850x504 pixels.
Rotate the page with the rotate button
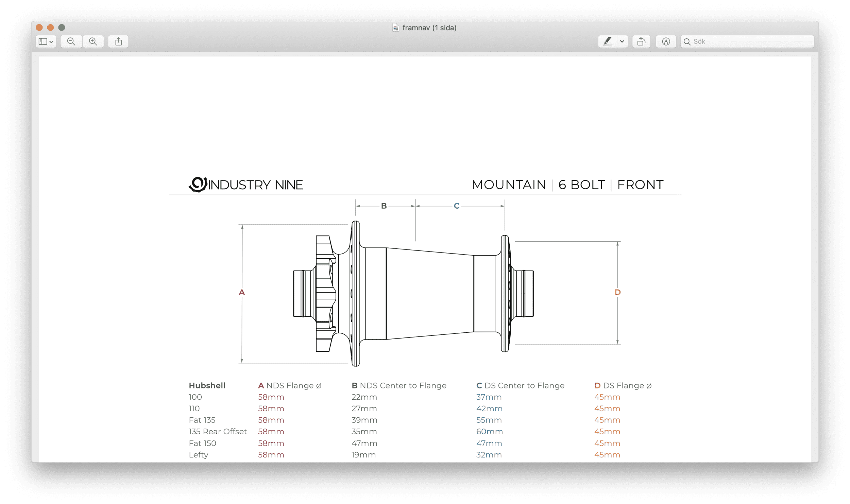click(x=641, y=41)
